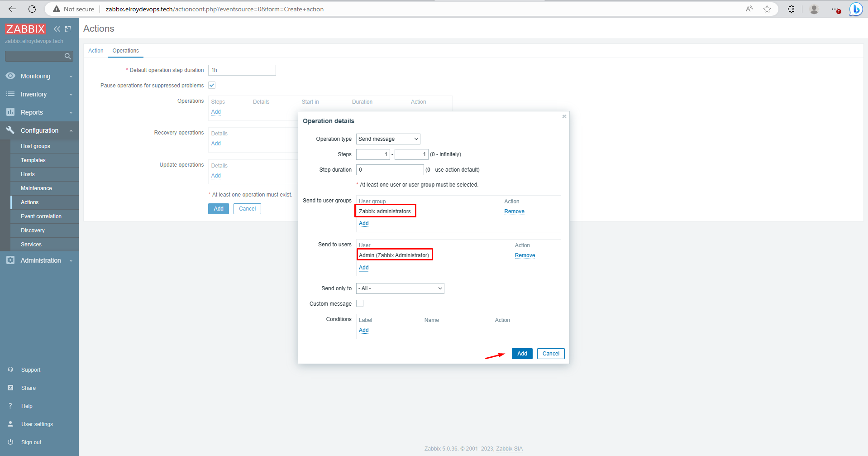Click the Support headset icon
The height and width of the screenshot is (456, 868).
(10, 370)
